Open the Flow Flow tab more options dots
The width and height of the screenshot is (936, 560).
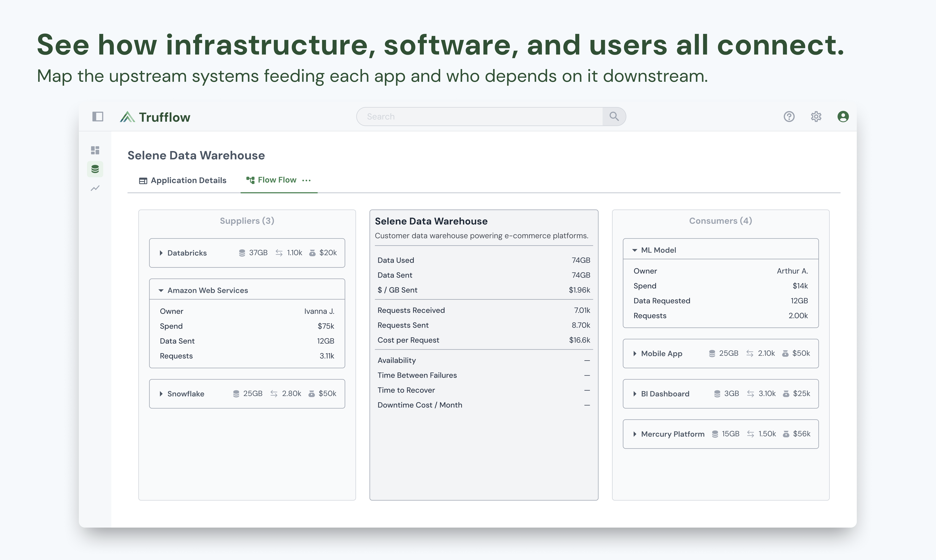coord(306,180)
